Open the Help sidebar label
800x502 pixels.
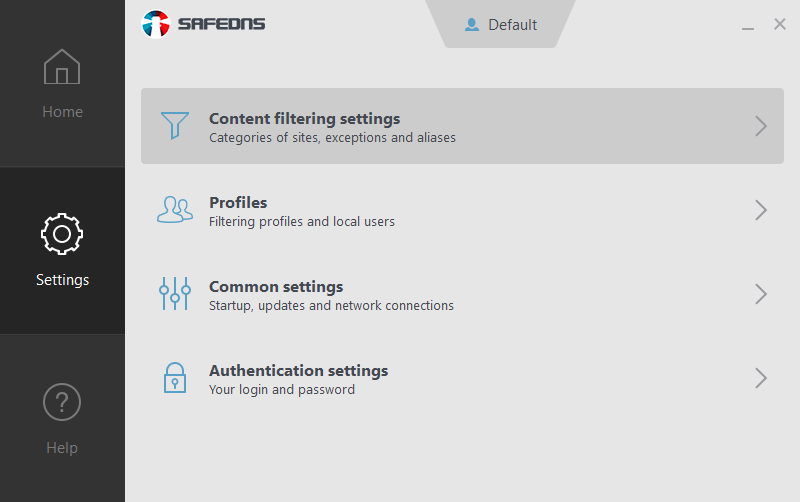pyautogui.click(x=62, y=448)
